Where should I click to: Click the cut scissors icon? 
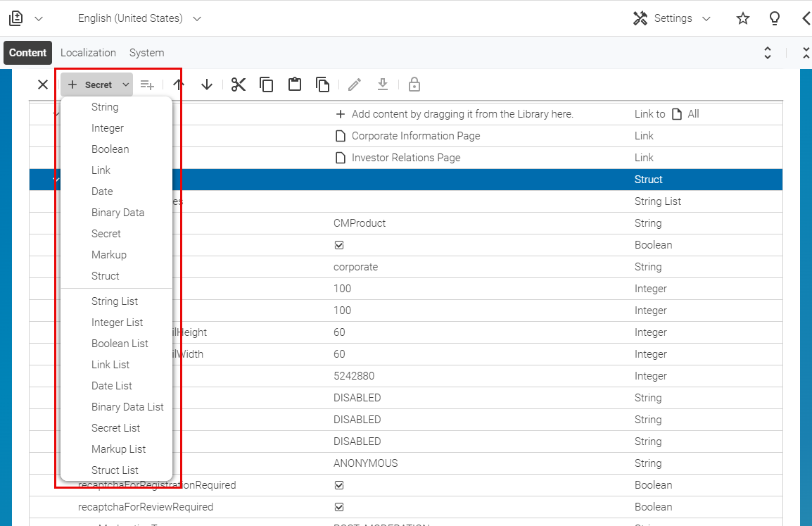[239, 84]
